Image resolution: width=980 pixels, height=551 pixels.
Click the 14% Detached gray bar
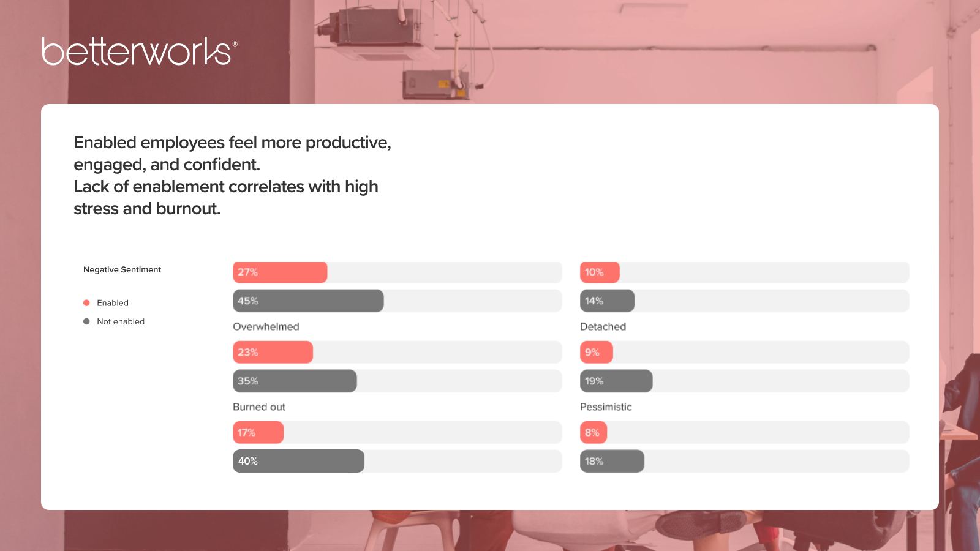coord(607,301)
